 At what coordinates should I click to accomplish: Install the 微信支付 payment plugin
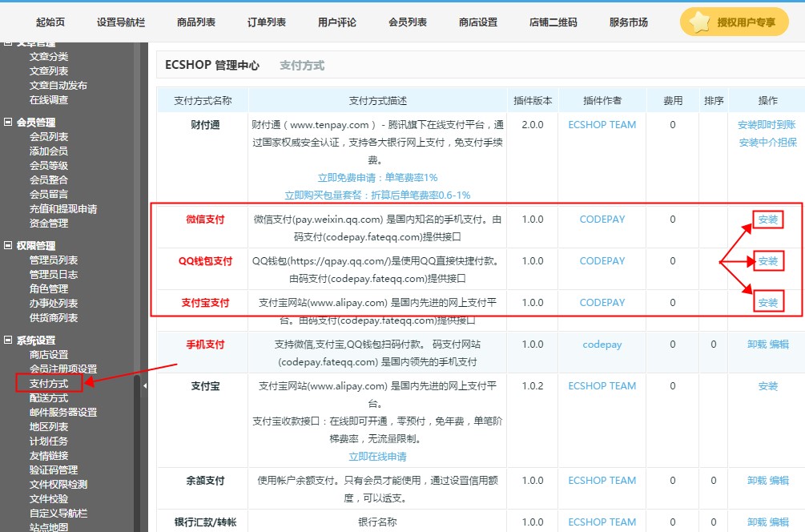click(767, 219)
